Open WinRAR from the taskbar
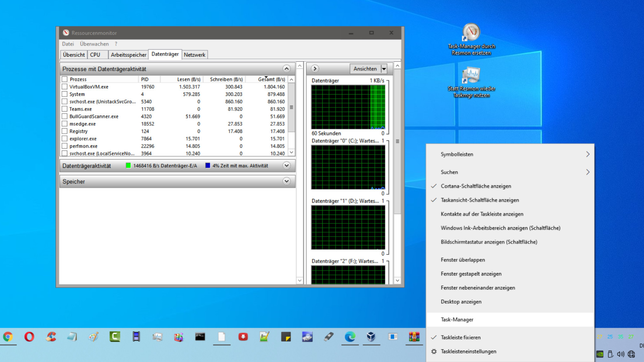Image resolution: width=644 pixels, height=362 pixels. click(414, 337)
